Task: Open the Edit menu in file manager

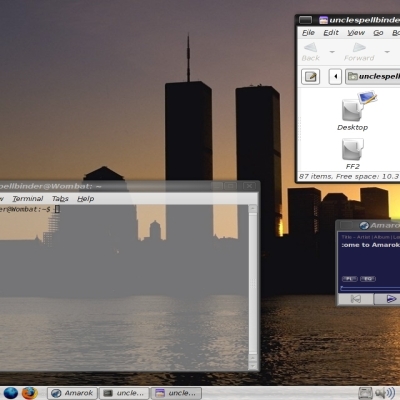Action: point(331,33)
